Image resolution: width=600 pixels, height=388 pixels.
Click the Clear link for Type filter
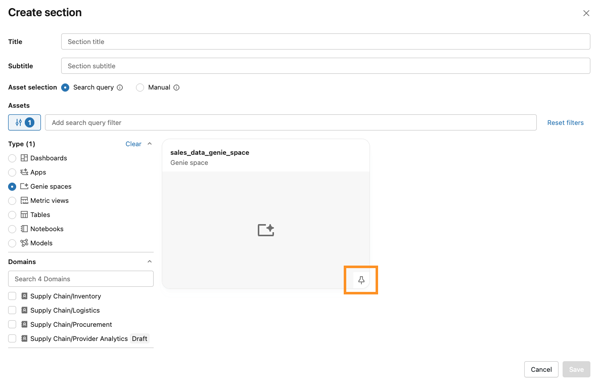[133, 144]
